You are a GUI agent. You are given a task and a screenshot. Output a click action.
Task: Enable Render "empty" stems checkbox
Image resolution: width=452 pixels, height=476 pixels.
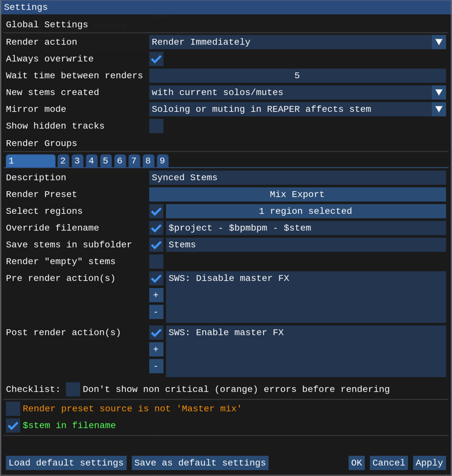[156, 262]
